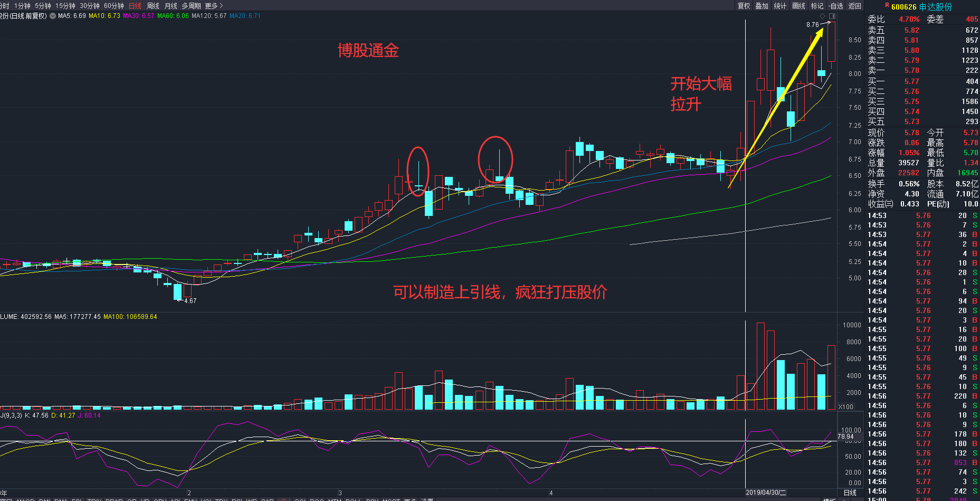This screenshot has width=980, height=501.
Task: Click the 委比 4.70% value
Action: point(909,19)
